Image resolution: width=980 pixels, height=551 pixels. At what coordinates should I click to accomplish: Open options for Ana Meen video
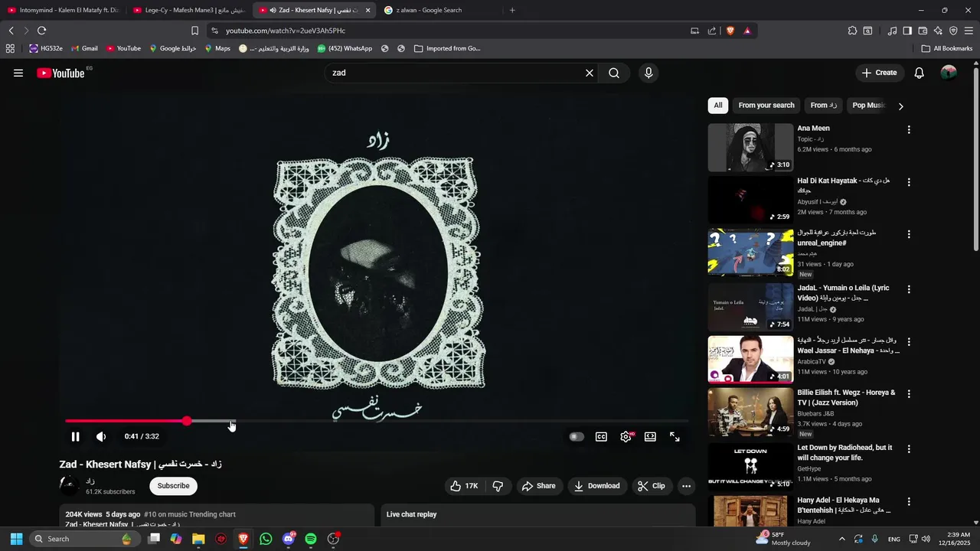click(909, 130)
